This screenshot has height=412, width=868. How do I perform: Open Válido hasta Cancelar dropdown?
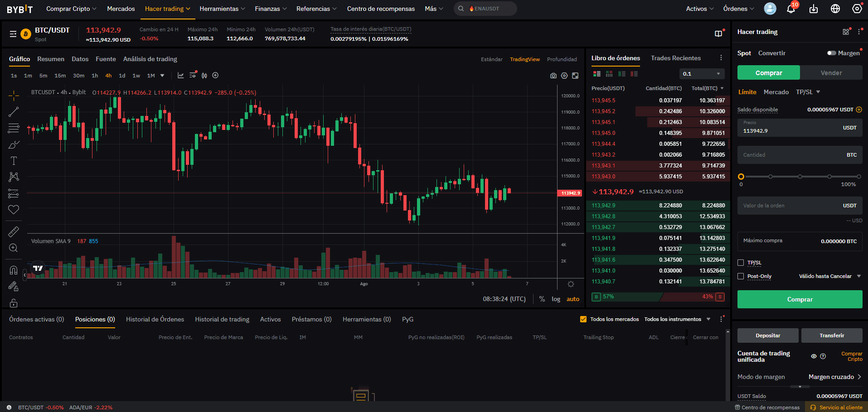(829, 276)
